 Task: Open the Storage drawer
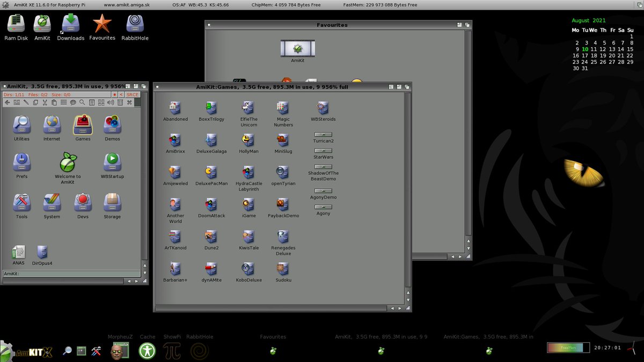[x=112, y=206]
